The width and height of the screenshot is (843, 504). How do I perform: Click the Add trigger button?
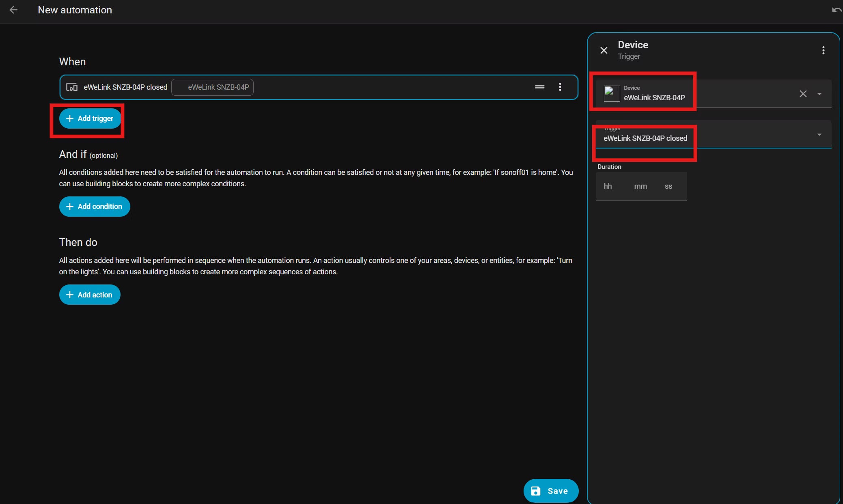[90, 118]
